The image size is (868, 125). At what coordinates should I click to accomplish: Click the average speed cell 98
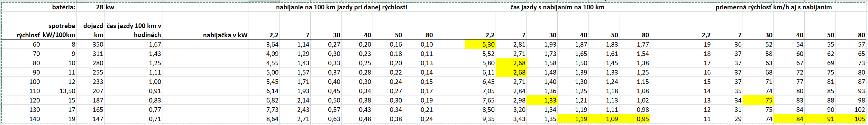click(851, 100)
